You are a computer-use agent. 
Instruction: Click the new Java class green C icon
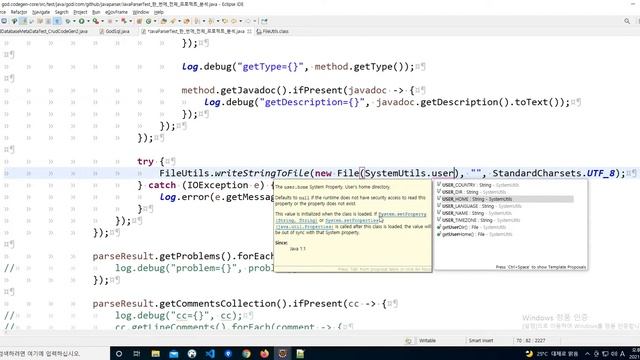149,21
